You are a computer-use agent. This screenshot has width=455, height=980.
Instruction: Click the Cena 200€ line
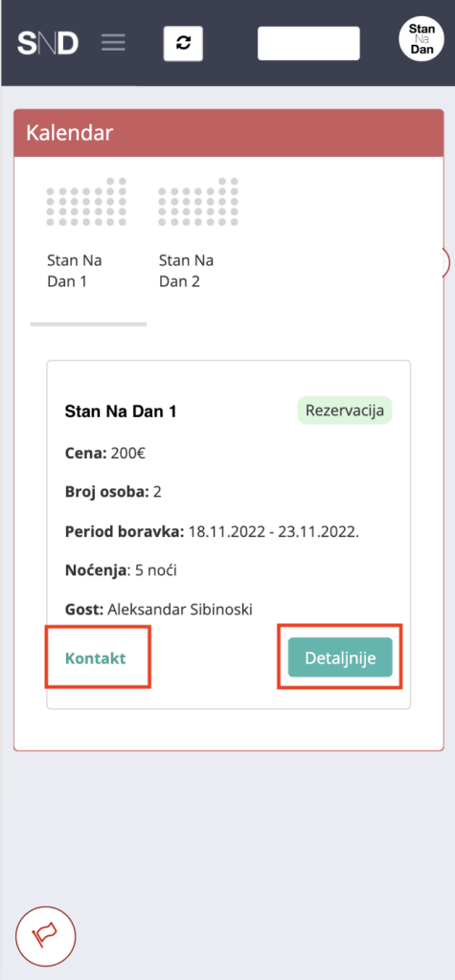tap(105, 453)
